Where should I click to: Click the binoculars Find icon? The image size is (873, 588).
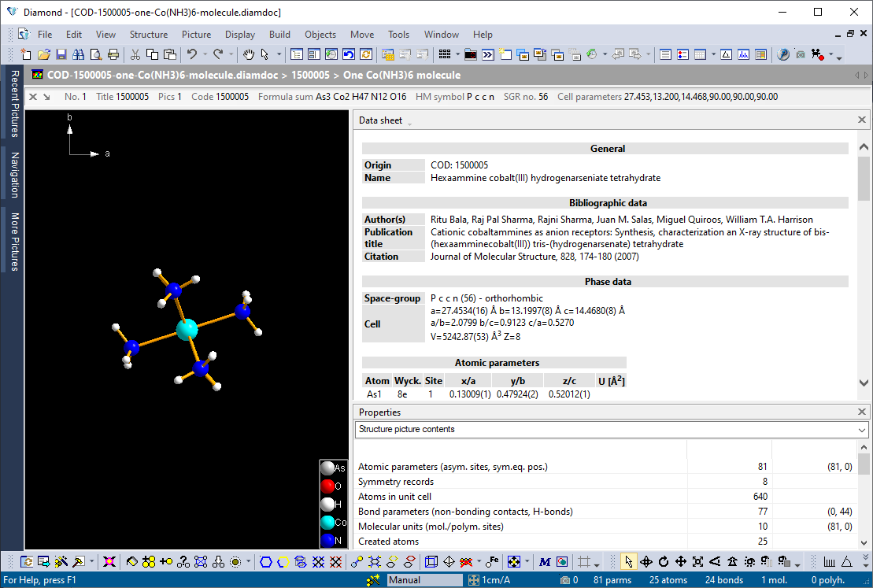(x=77, y=53)
